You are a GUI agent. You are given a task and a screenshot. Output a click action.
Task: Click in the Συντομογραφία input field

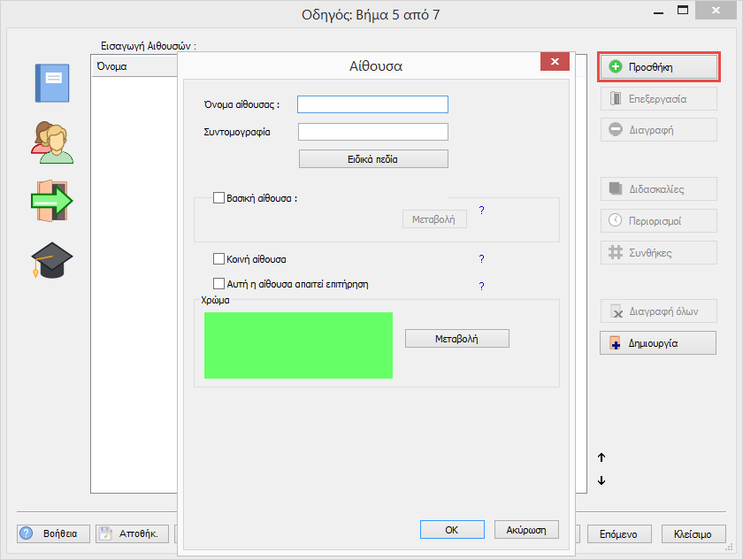click(x=372, y=132)
